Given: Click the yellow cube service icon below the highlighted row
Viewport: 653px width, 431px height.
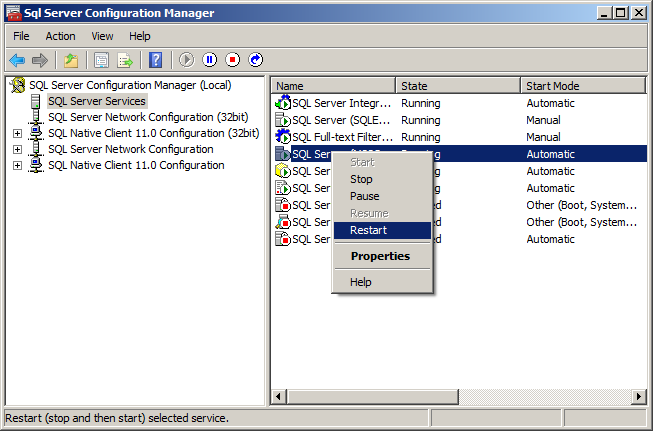Looking at the screenshot, I should click(283, 171).
